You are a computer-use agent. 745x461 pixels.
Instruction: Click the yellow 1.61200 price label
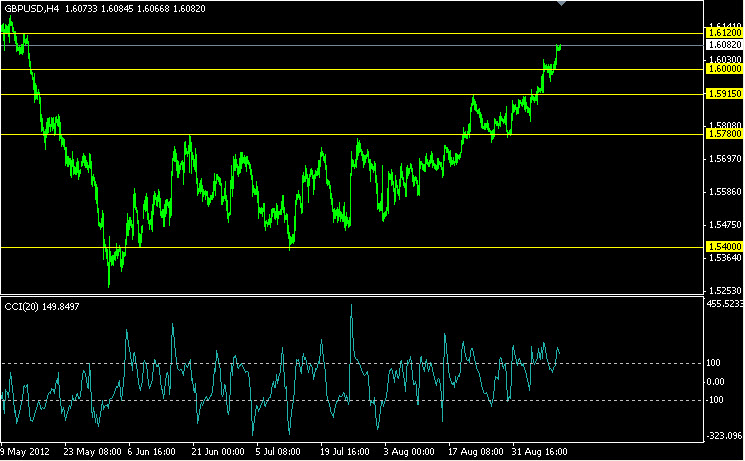point(724,33)
